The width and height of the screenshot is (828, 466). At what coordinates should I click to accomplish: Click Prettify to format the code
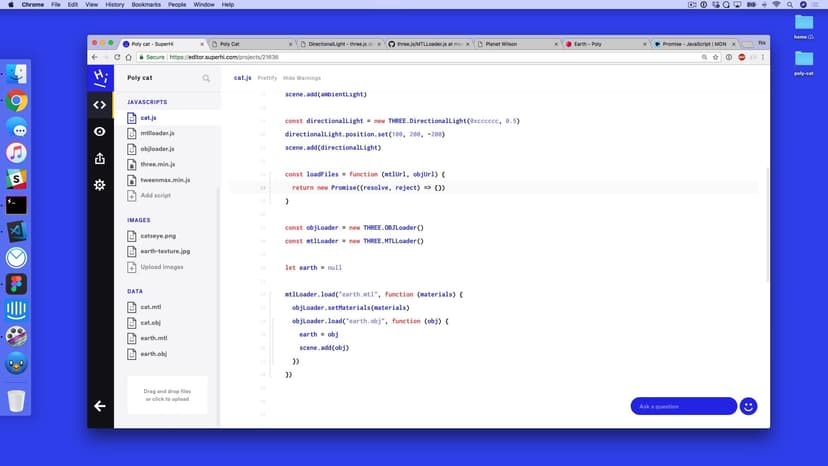267,77
